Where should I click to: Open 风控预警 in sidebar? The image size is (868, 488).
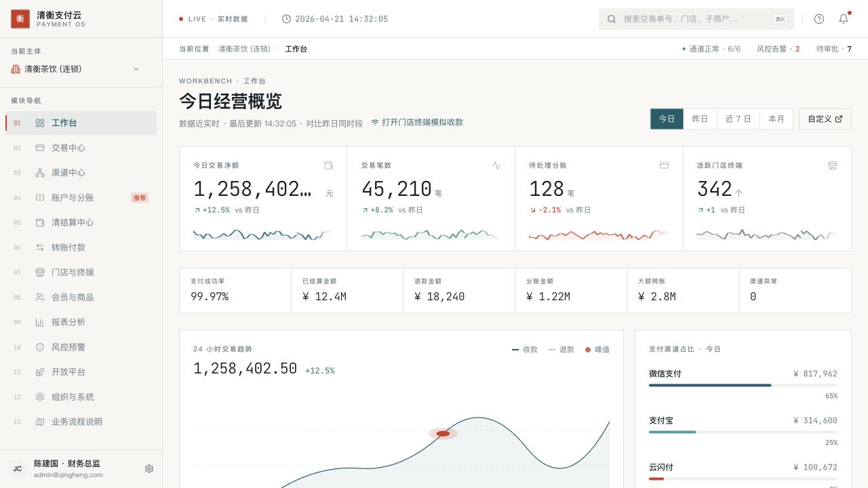pyautogui.click(x=81, y=347)
